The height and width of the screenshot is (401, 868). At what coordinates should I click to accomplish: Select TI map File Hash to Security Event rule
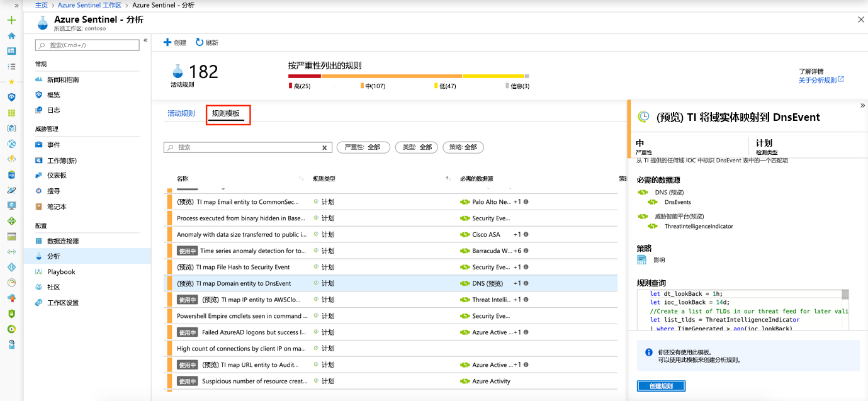tap(391, 267)
